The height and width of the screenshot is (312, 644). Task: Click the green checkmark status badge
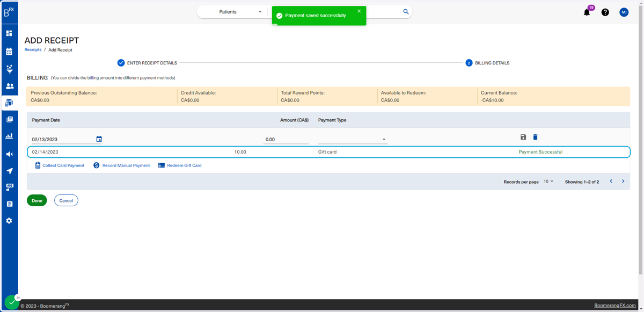click(12, 302)
